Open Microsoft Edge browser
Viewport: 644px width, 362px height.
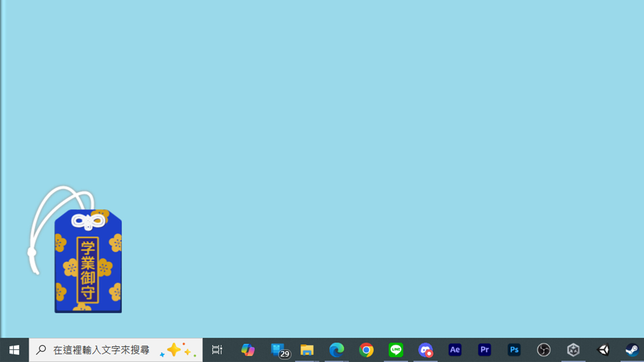337,350
